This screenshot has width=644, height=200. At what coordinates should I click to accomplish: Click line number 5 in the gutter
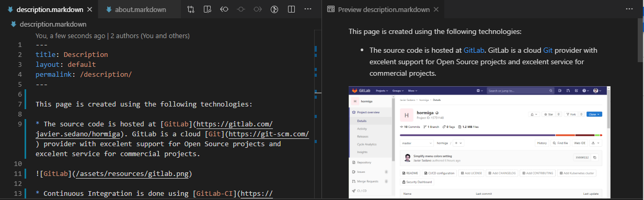tap(20, 85)
